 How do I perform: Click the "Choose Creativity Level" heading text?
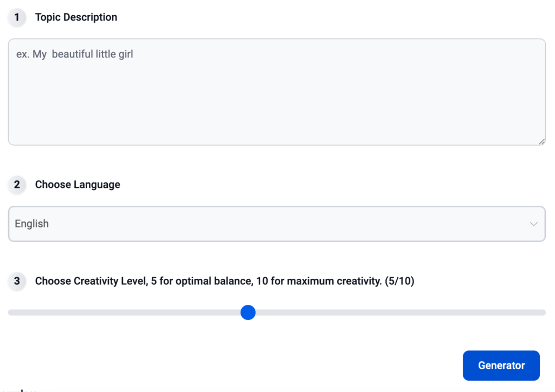tap(89, 281)
